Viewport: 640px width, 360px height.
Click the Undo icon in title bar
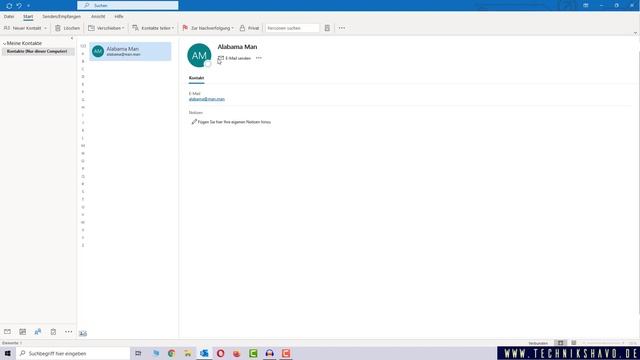coord(19,6)
